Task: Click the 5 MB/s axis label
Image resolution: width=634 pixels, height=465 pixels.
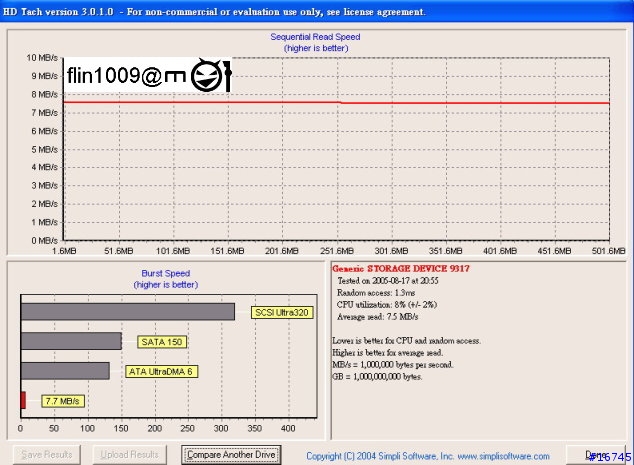Action: click(44, 150)
